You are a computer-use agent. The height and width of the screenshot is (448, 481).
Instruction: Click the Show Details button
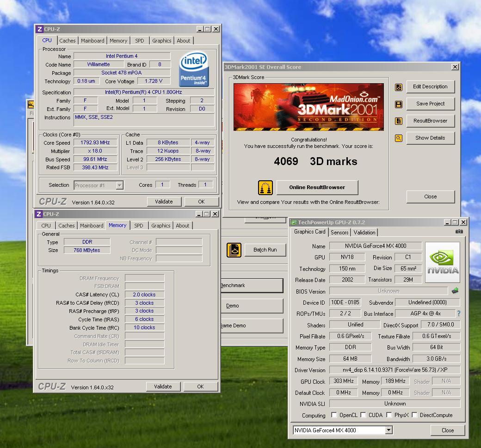click(431, 138)
